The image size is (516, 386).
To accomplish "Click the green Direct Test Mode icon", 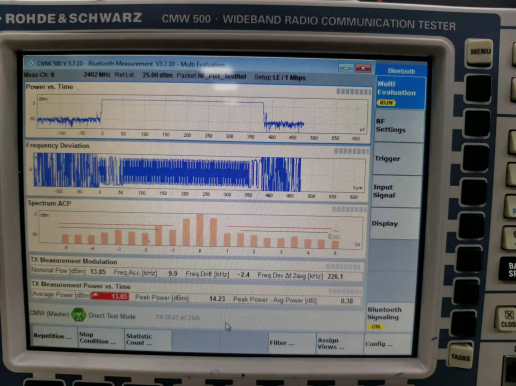I will point(79,315).
